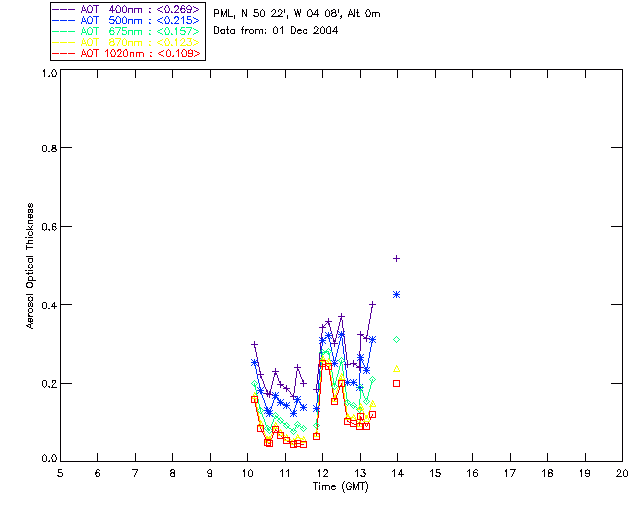
Task: Click the x-axis tick label 10
Action: coord(247,473)
